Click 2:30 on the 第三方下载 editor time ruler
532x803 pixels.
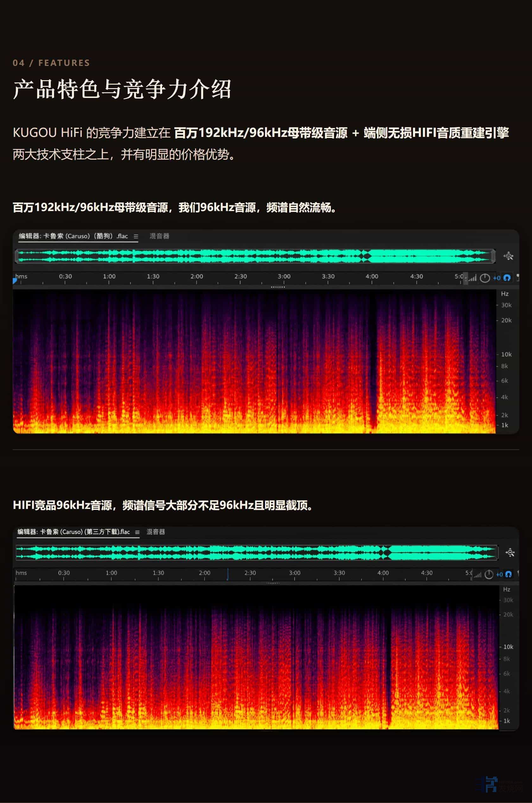point(250,573)
